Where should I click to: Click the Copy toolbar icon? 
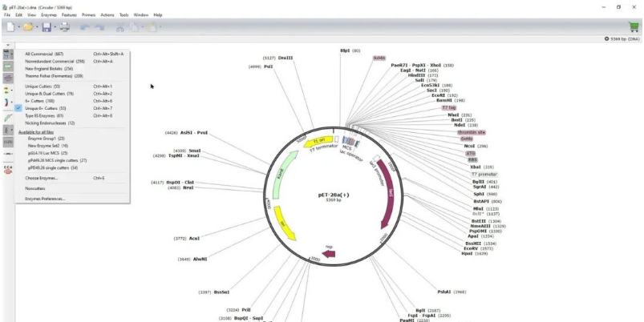134,27
